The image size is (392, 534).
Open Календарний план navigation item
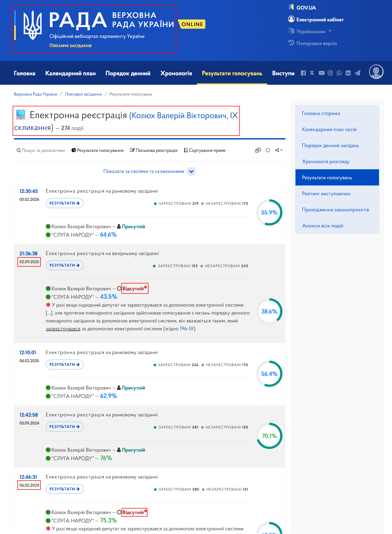tap(70, 73)
